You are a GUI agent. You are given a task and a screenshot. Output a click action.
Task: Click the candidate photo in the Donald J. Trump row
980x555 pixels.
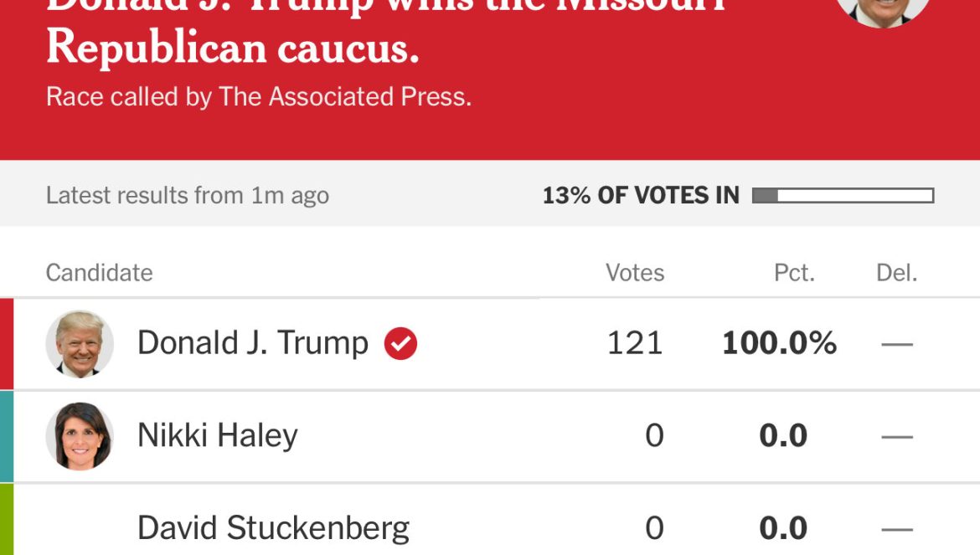pyautogui.click(x=80, y=344)
